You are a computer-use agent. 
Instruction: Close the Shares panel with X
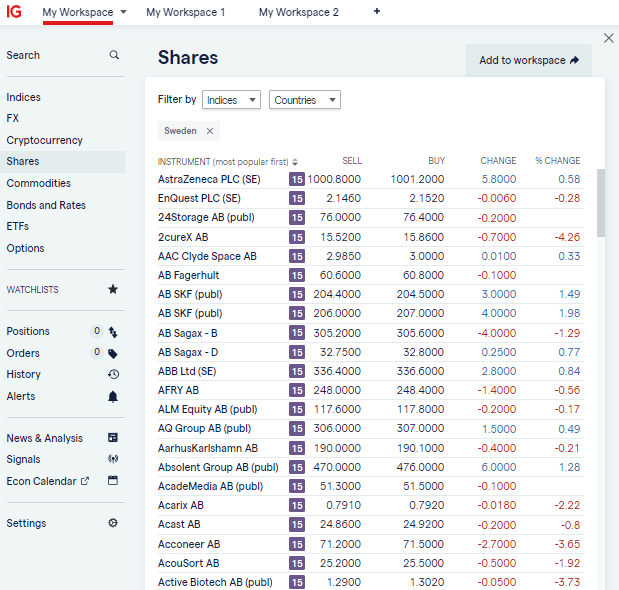(609, 38)
